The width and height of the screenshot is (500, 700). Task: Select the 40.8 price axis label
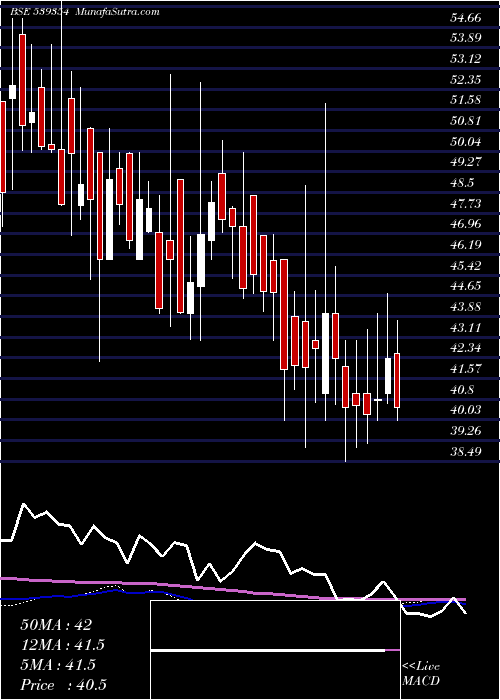(x=462, y=390)
